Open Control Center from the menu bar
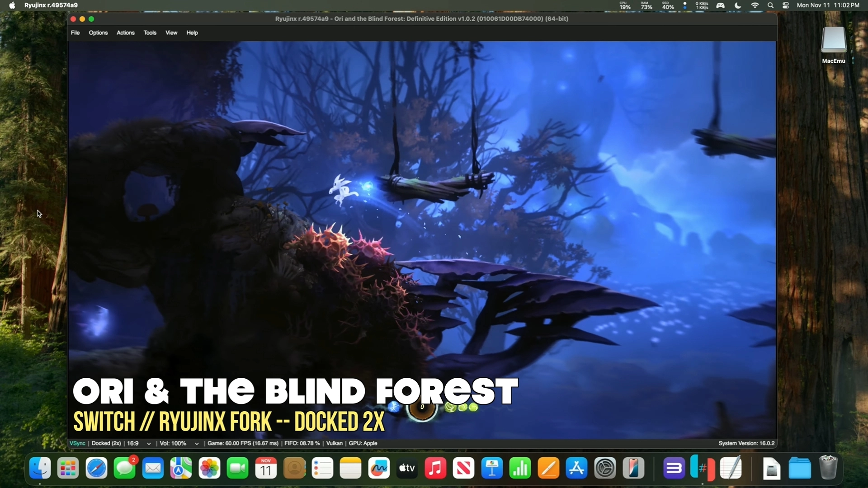868x488 pixels. coord(786,5)
